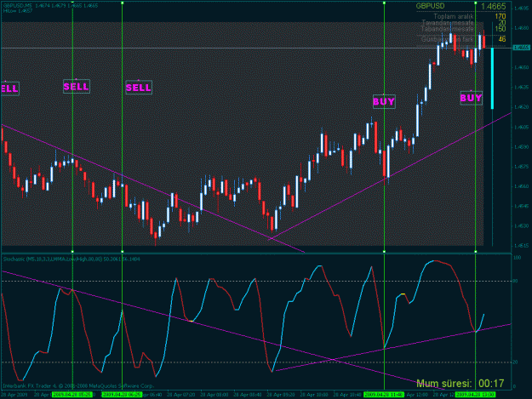532x399 pixels.
Task: Click the Toplam aralık label
Action: point(454,16)
